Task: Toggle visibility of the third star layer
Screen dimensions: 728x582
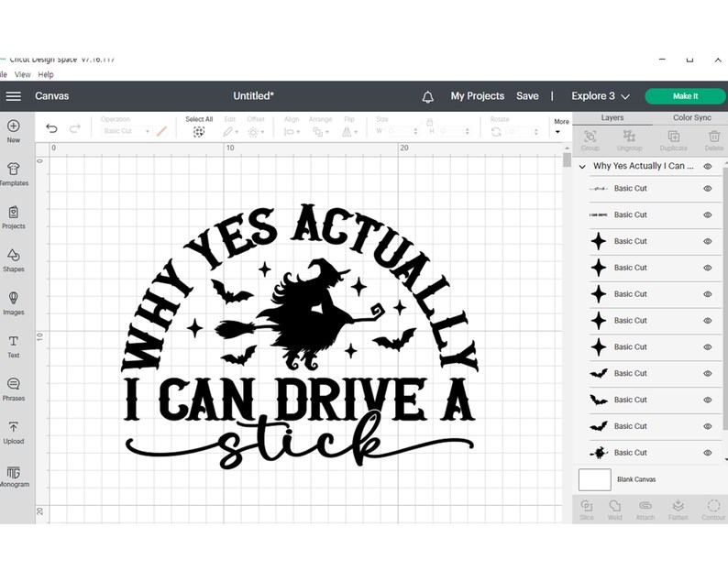Action: pos(707,294)
